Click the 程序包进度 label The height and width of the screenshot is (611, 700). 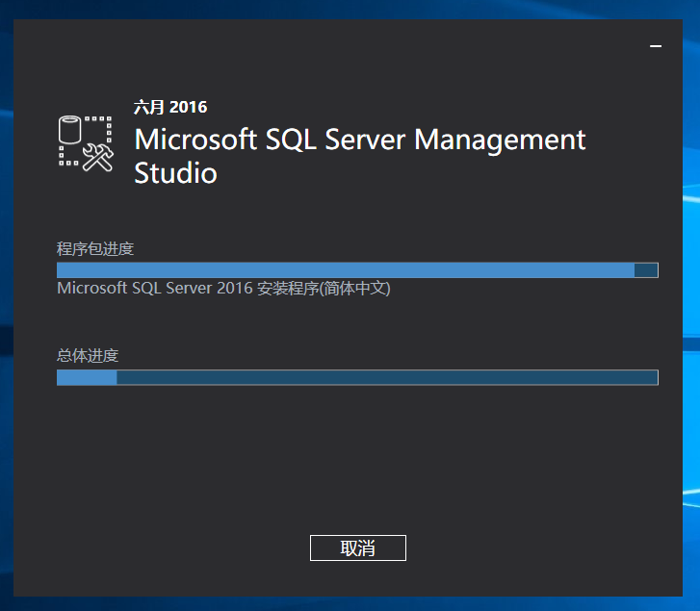[95, 249]
